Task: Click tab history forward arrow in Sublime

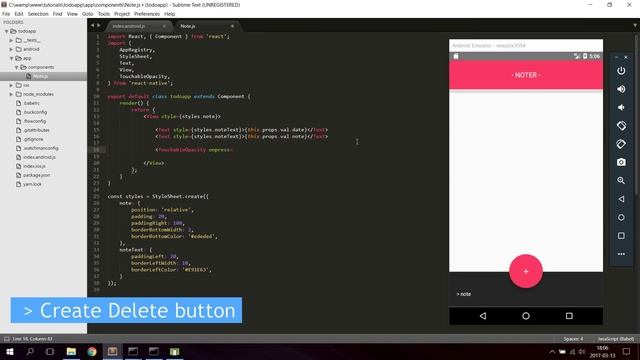Action: [99, 25]
